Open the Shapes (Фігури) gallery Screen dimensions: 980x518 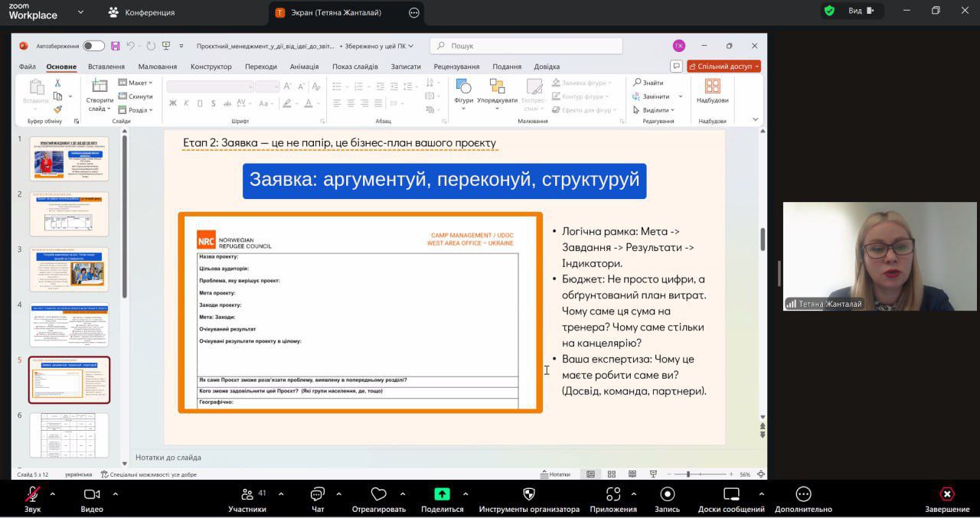[x=463, y=86]
